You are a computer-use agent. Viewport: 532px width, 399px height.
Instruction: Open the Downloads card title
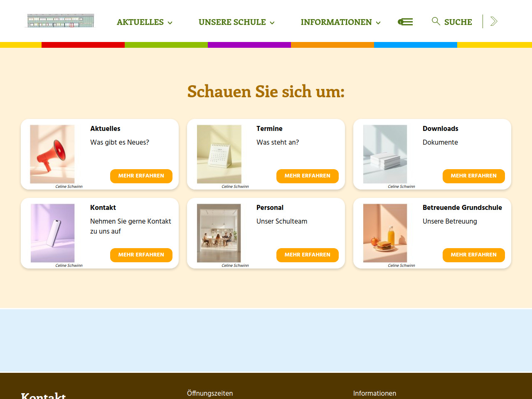point(440,129)
